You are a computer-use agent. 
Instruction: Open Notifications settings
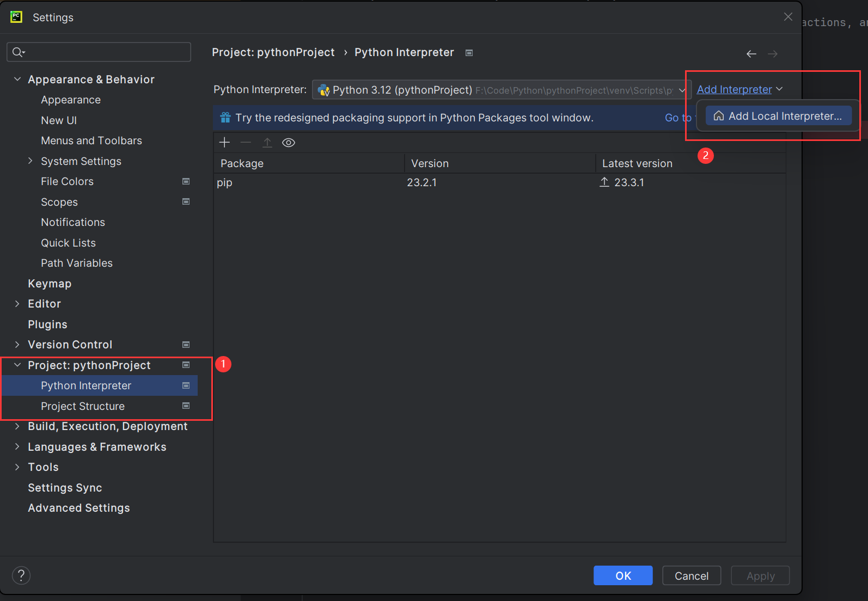point(73,222)
